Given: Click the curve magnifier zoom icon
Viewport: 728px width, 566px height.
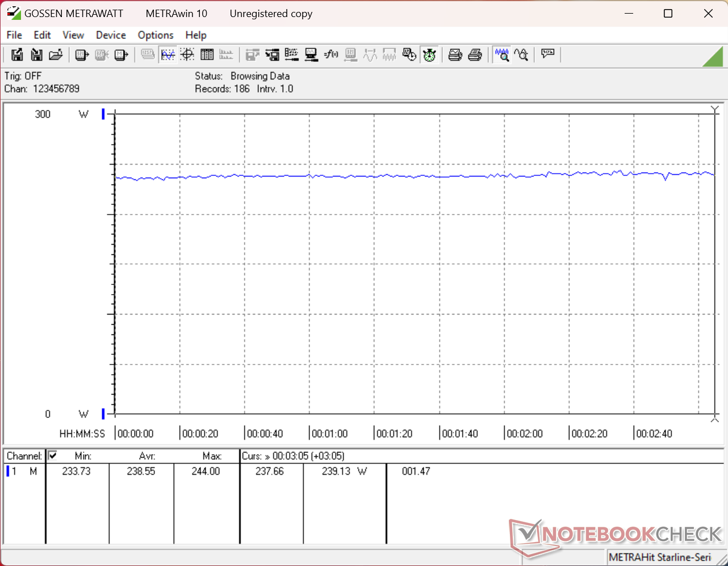Looking at the screenshot, I should click(521, 54).
